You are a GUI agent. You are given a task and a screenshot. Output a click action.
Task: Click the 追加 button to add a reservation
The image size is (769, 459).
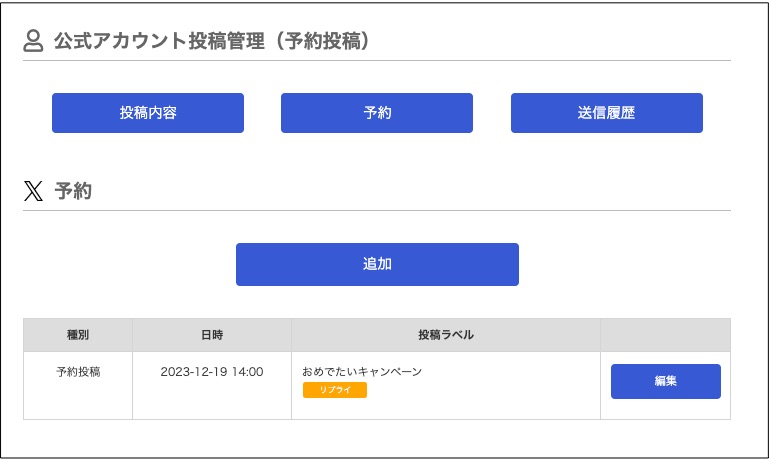(377, 264)
